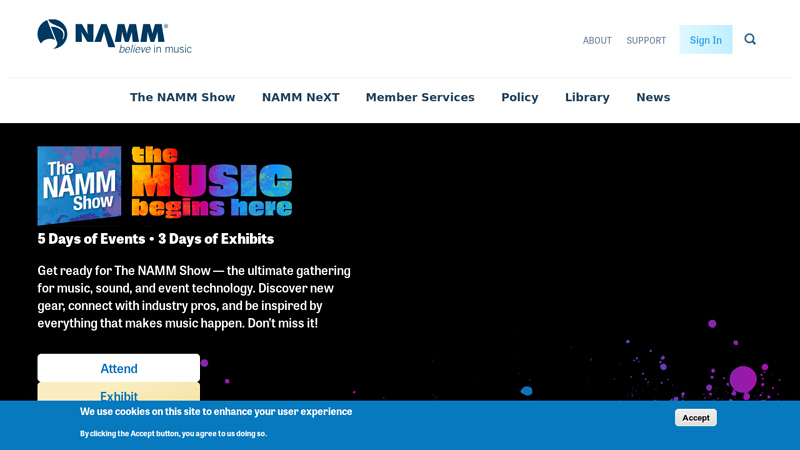Open the NAMM NeXT menu
The height and width of the screenshot is (450, 800).
pyautogui.click(x=301, y=97)
